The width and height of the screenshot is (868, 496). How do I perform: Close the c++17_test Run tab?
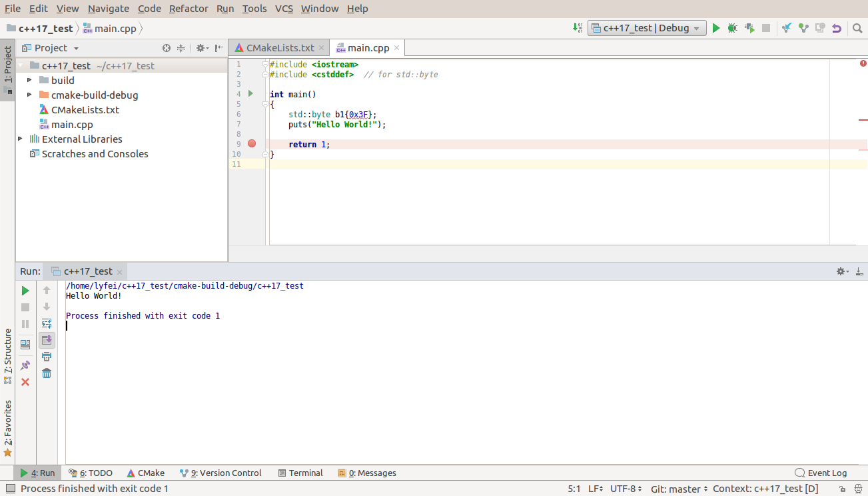point(120,272)
